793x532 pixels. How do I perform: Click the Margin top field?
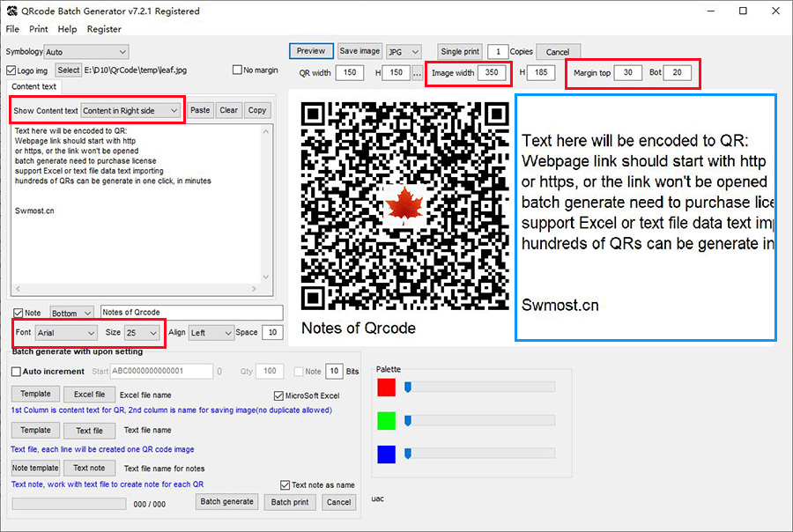coord(627,72)
